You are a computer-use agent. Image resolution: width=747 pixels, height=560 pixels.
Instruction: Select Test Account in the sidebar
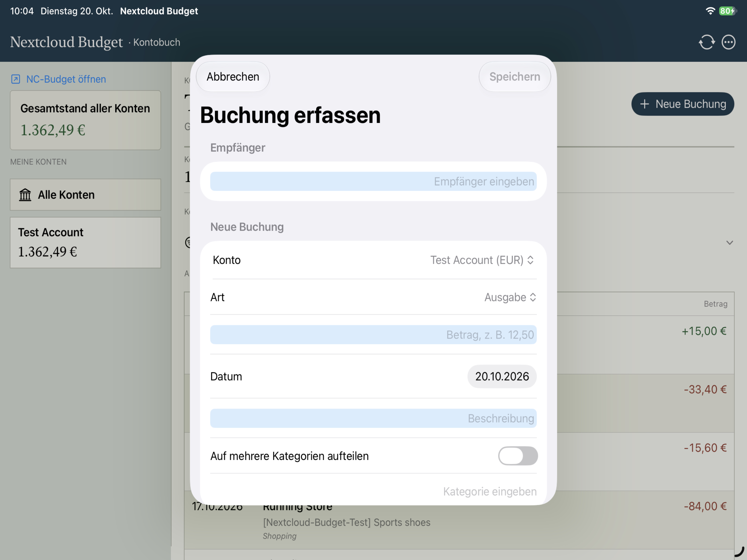[86, 242]
